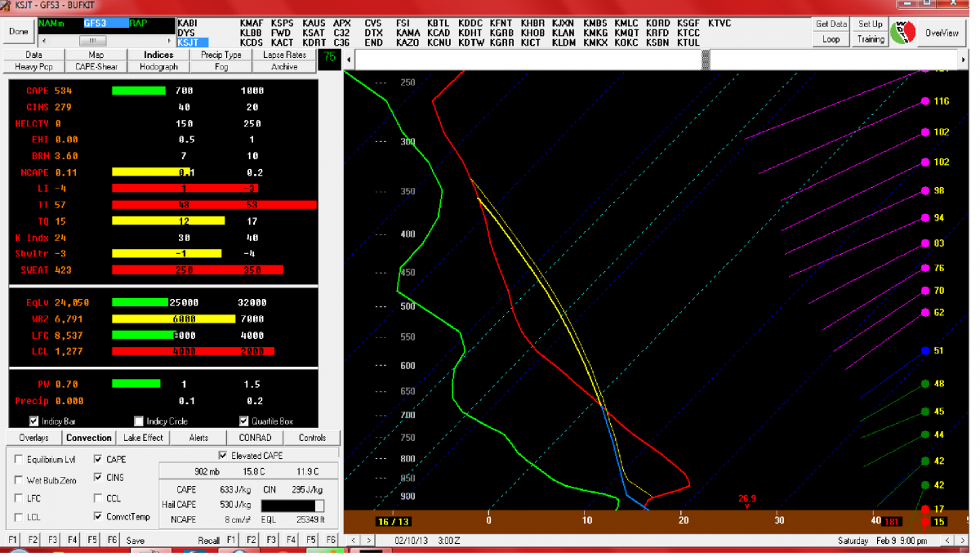
Task: Select the Indices view
Action: tap(158, 55)
